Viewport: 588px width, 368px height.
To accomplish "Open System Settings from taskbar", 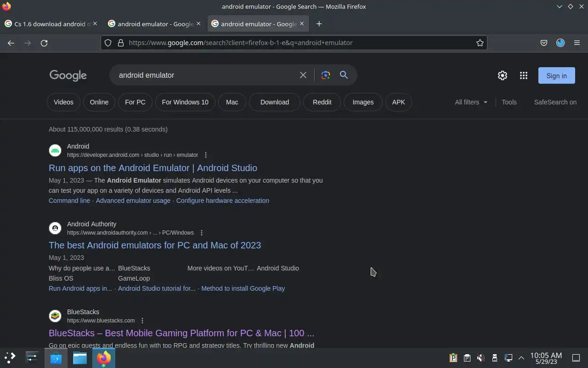I will (32, 357).
